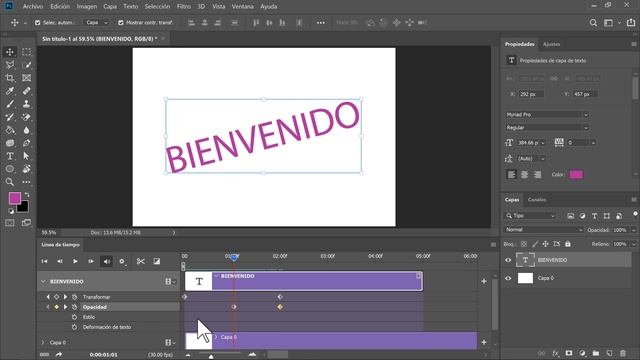Click render video arrow icon
Viewport: 640px width, 360px height.
coord(59,355)
